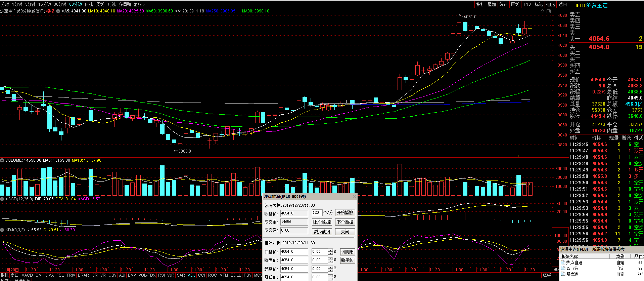Open the 画线 drawing tool from the top toolbar
This screenshot has height=281, width=644.
[515, 4]
